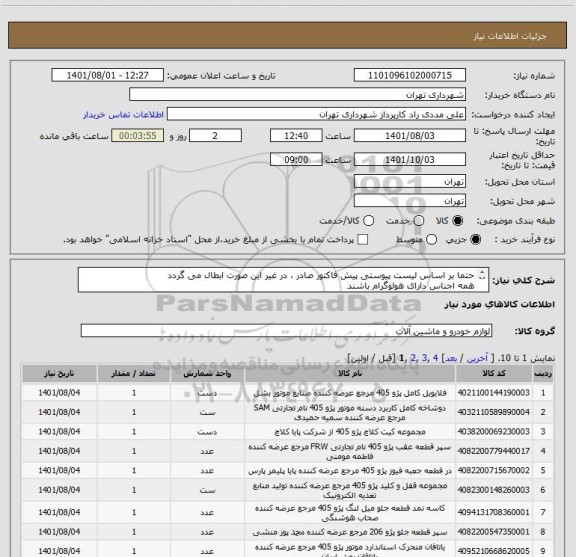
Task: Click the نام کالا column header
Action: 350,373
